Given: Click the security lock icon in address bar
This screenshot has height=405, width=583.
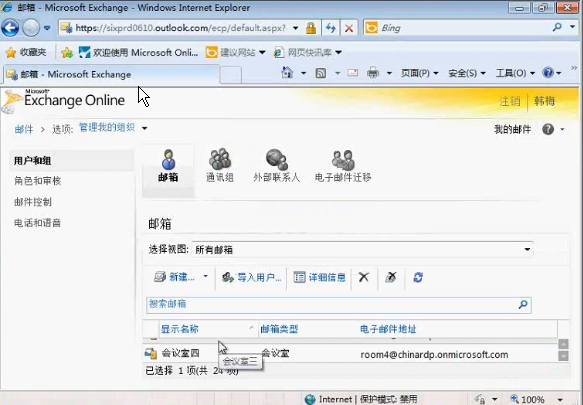Looking at the screenshot, I should (x=311, y=28).
